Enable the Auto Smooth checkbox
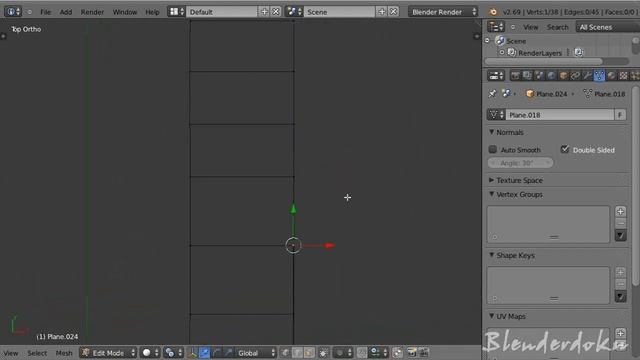 (x=493, y=150)
